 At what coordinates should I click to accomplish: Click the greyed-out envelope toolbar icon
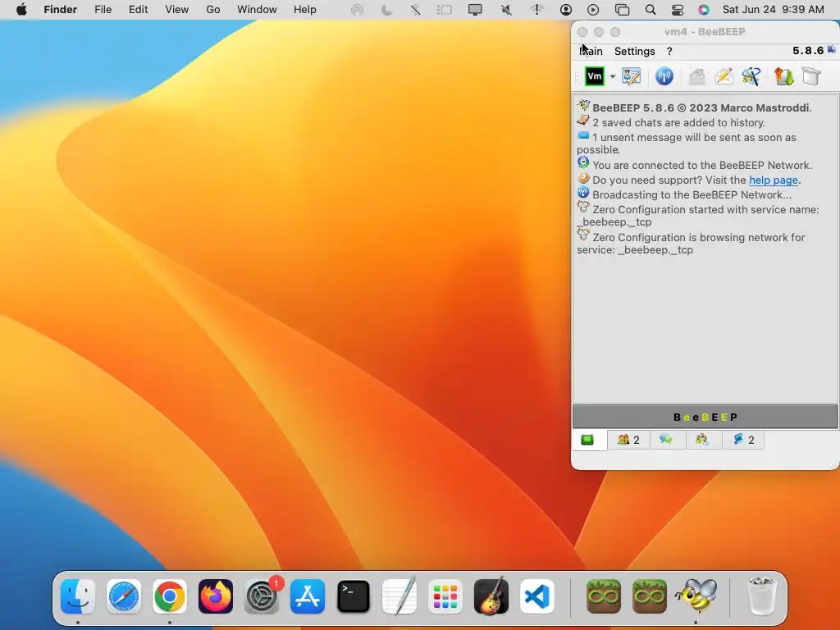[696, 76]
